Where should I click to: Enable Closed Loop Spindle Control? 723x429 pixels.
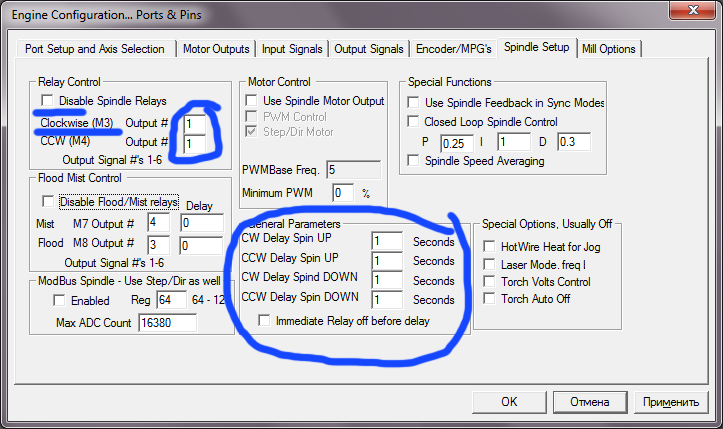coord(413,122)
